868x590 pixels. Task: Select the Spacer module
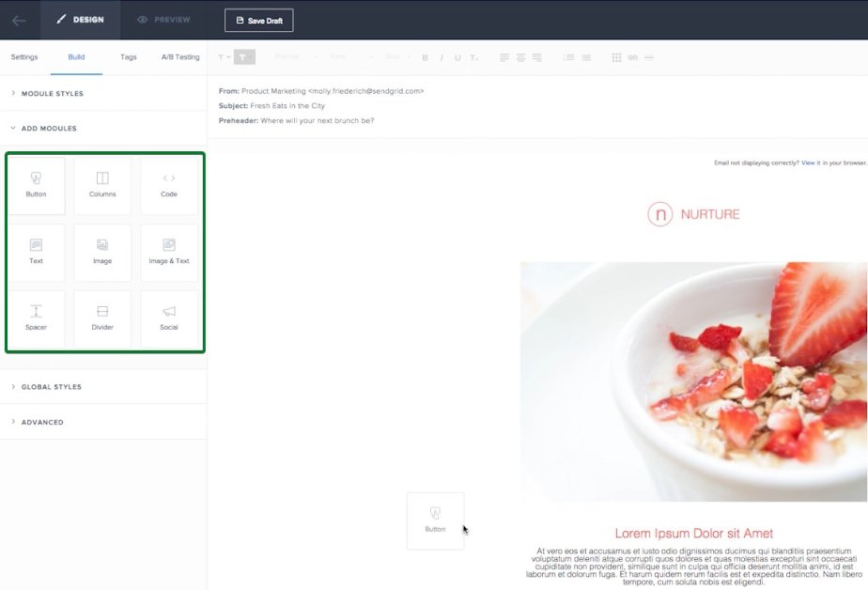coord(36,318)
